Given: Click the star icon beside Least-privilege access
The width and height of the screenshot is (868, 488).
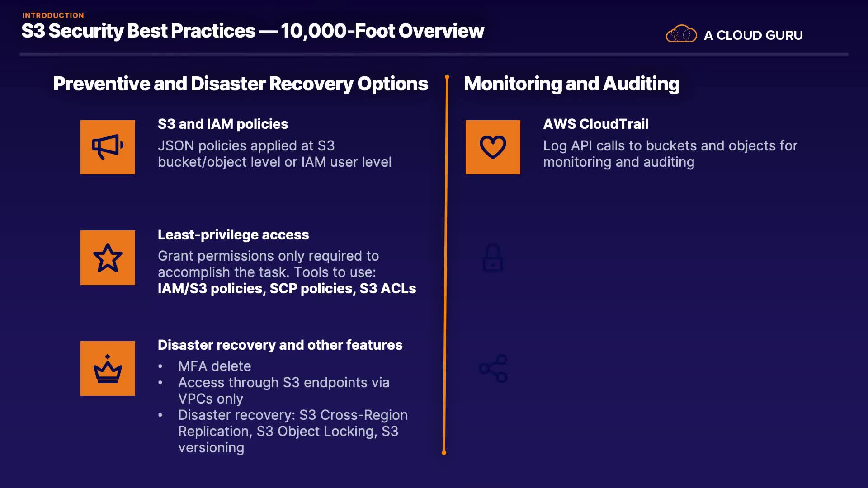Looking at the screenshot, I should pos(108,258).
